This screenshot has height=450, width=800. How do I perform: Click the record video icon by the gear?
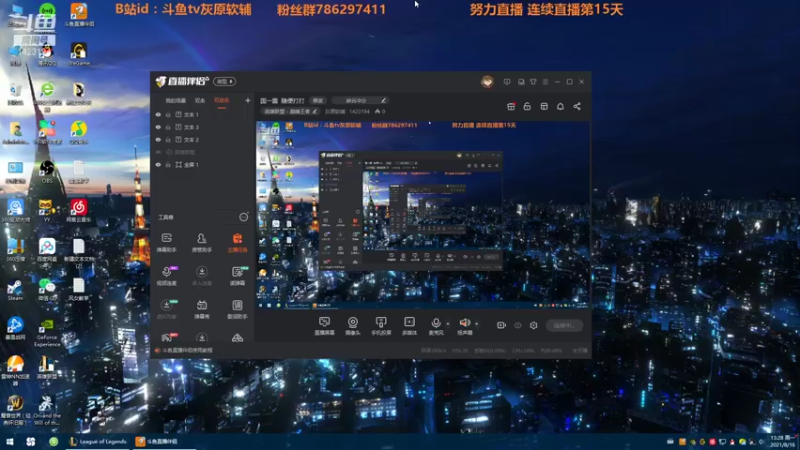tap(501, 325)
